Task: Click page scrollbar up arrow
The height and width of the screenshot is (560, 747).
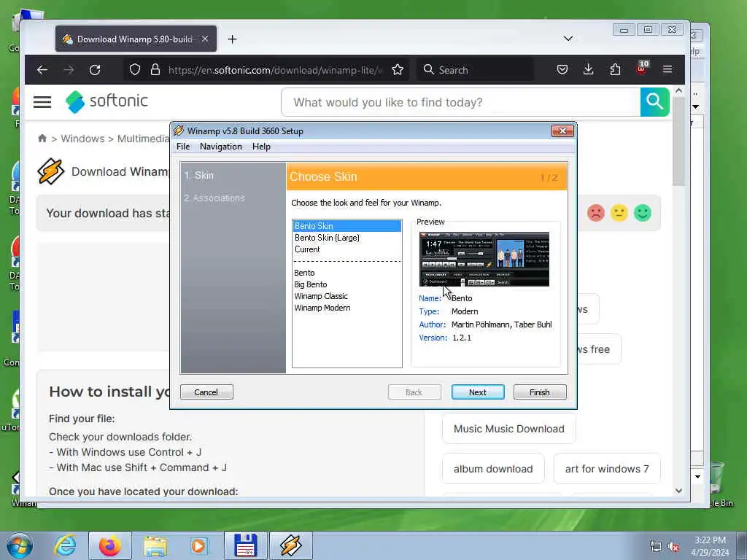Action: 679,90
